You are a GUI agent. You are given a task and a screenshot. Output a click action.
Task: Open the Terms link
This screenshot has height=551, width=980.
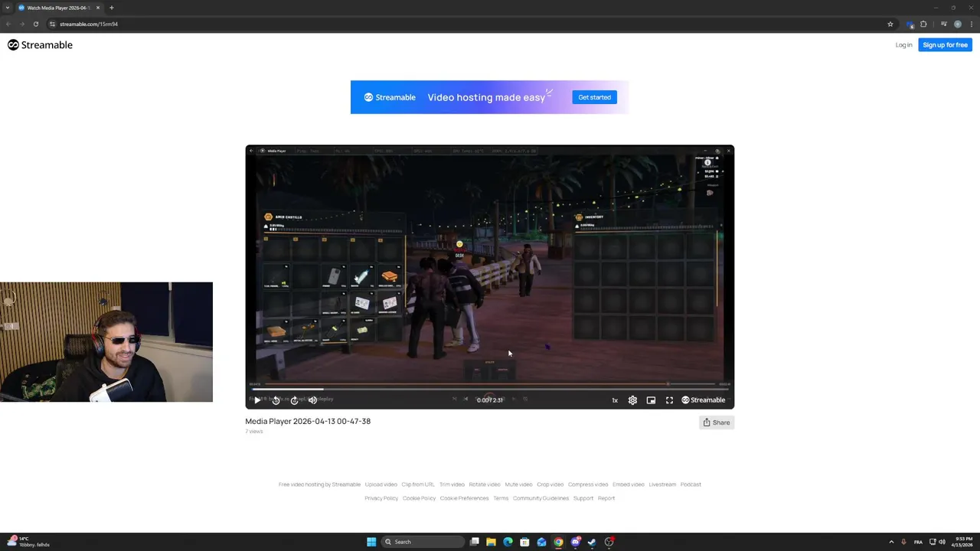(x=501, y=498)
